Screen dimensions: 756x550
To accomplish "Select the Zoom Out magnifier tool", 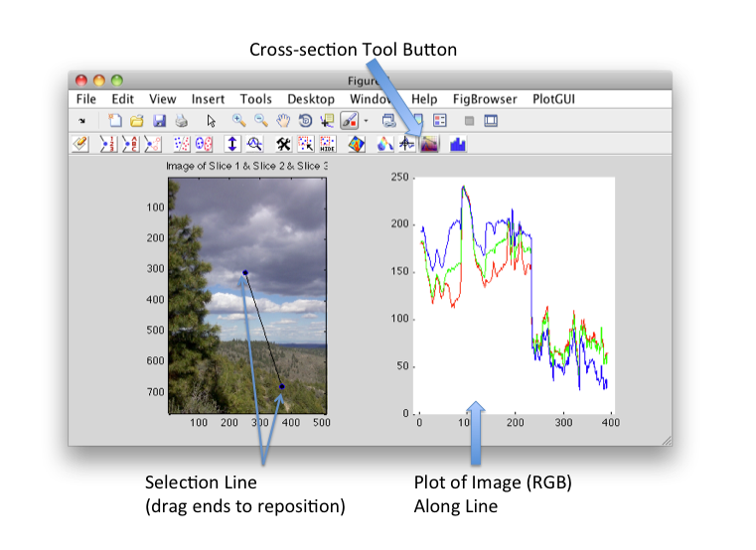I will (261, 120).
